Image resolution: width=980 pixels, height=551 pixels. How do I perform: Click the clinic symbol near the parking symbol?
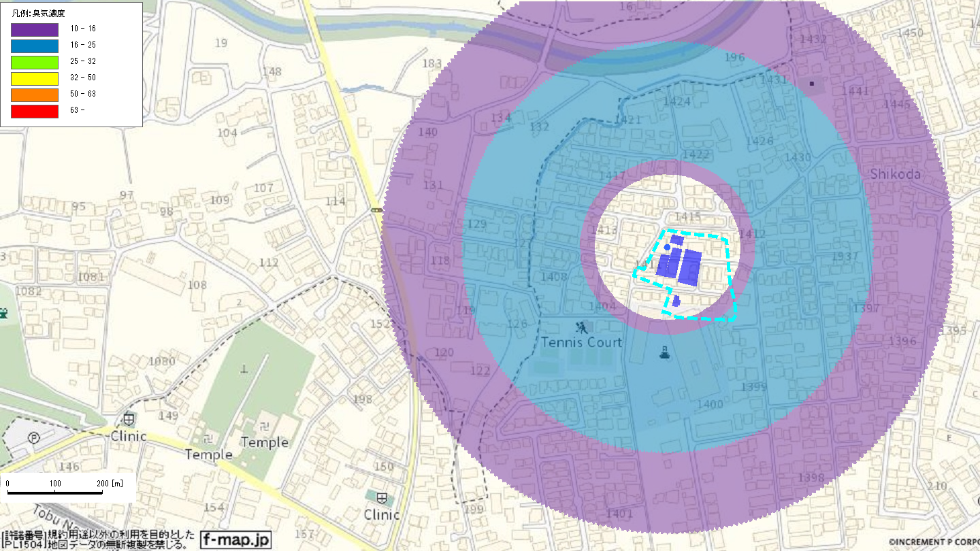click(129, 418)
